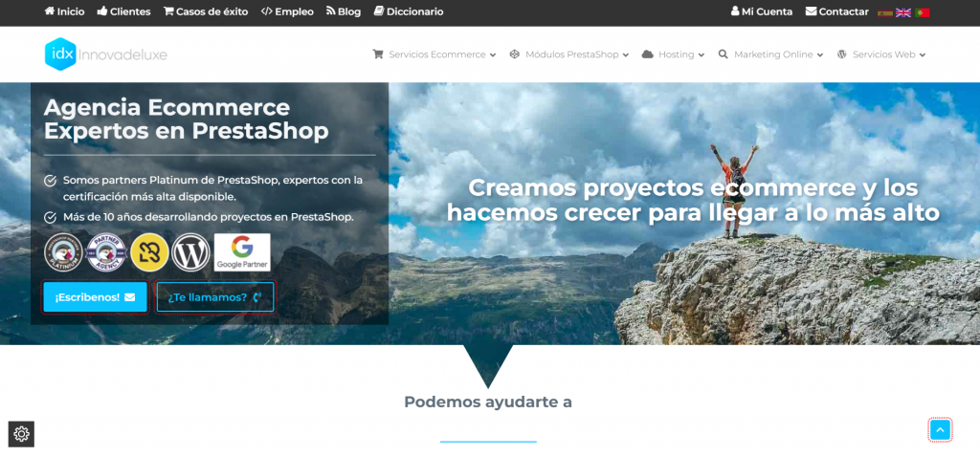Click the ¿Te llamamos? button
Viewport: 980px width, 457px height.
coord(215,297)
